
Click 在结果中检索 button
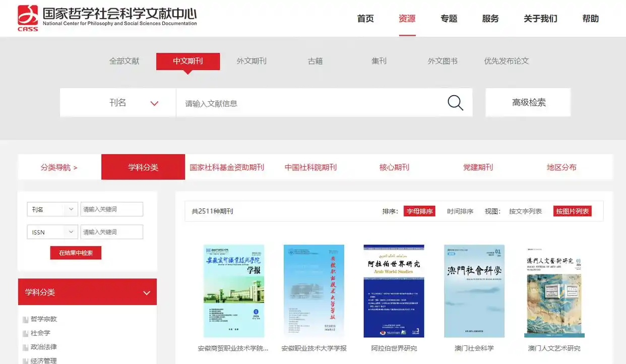(76, 253)
